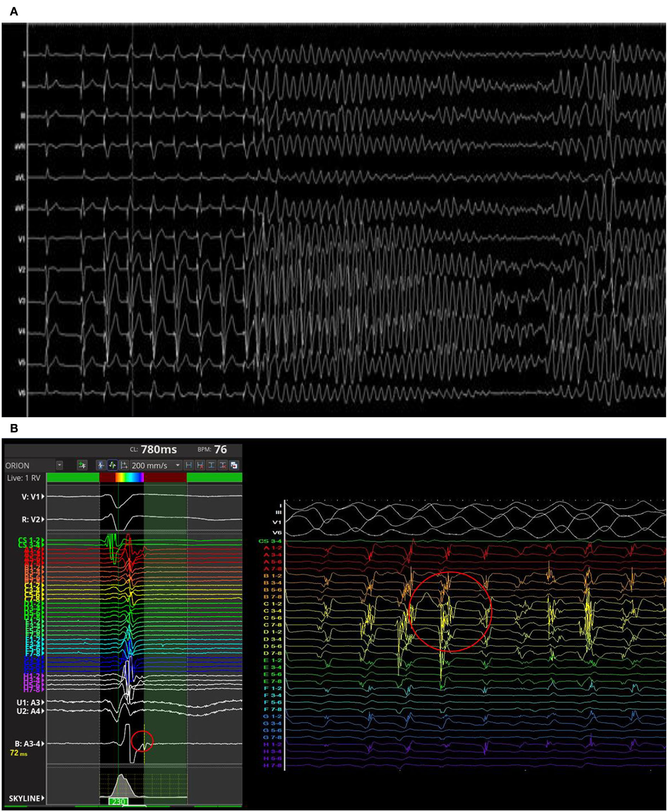The height and width of the screenshot is (812, 668).
Task: Click the blue single-beat waveform display icon
Action: click(101, 466)
